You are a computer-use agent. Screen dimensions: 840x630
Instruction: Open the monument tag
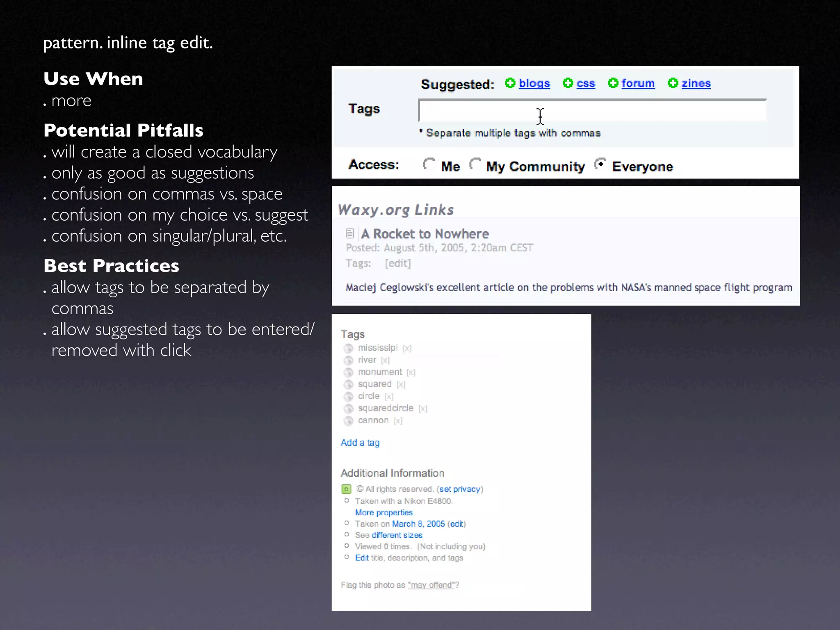[380, 372]
